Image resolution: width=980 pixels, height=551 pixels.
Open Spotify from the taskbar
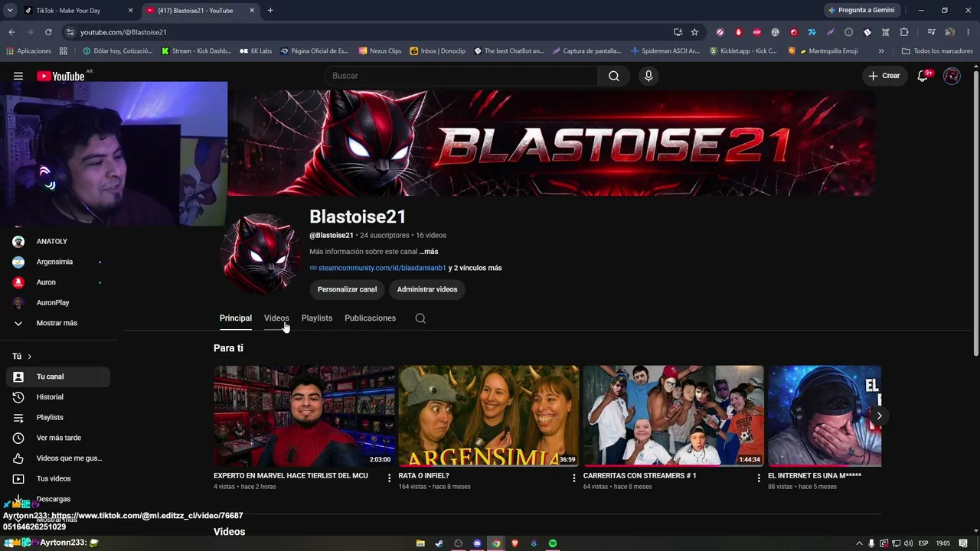pos(553,543)
